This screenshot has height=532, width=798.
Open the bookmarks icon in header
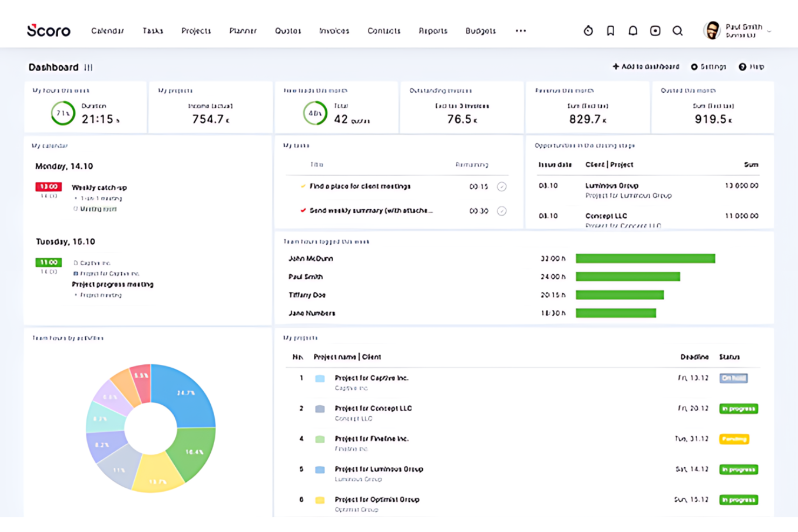610,31
